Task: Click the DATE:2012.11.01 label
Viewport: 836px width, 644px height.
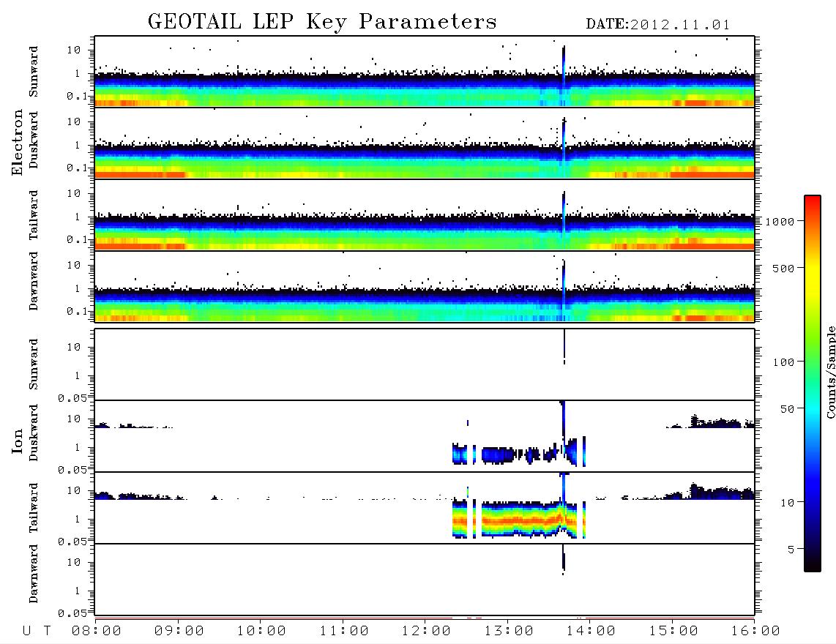Action: (658, 25)
